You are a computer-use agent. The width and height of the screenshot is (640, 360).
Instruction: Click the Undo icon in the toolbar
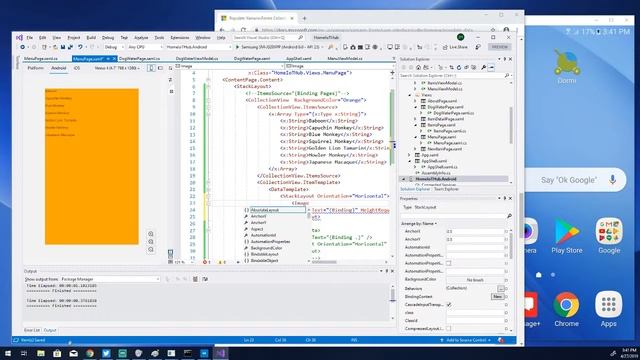coord(80,47)
